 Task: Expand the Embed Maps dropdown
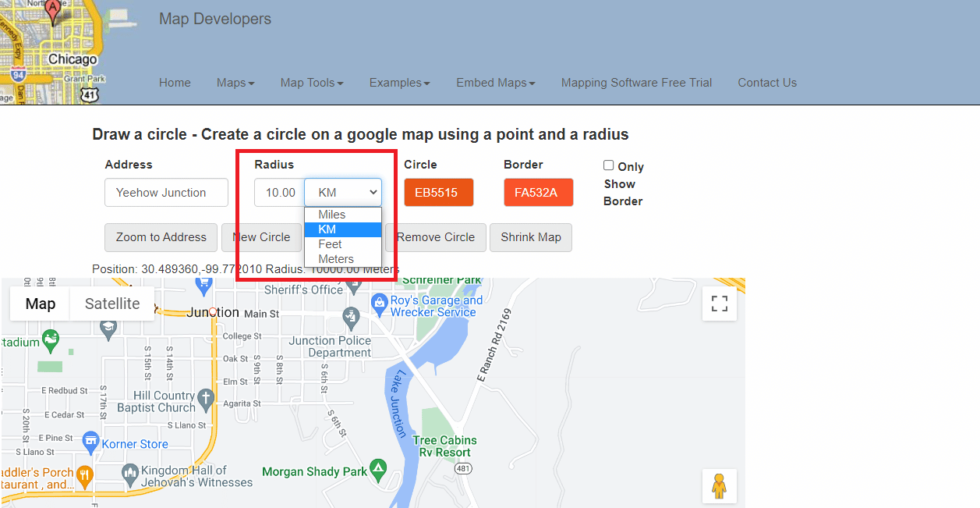point(495,82)
